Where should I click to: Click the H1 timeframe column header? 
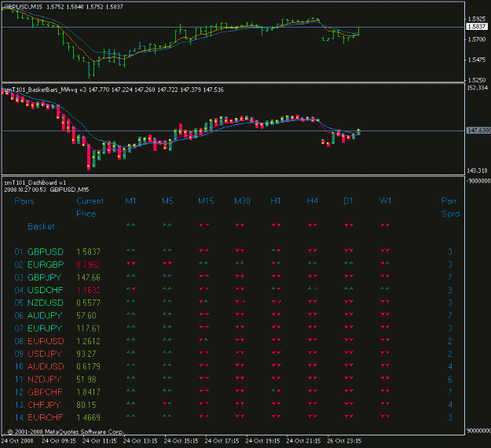click(276, 201)
